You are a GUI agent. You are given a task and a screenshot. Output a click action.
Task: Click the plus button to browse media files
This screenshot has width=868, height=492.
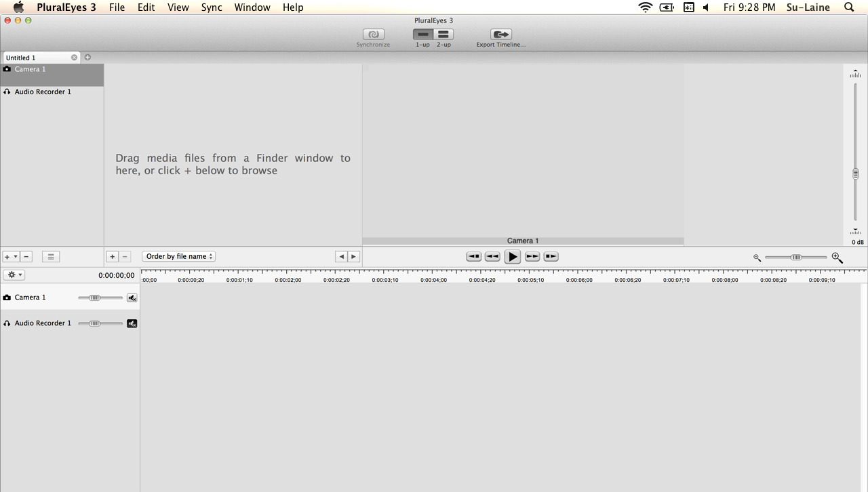click(113, 257)
